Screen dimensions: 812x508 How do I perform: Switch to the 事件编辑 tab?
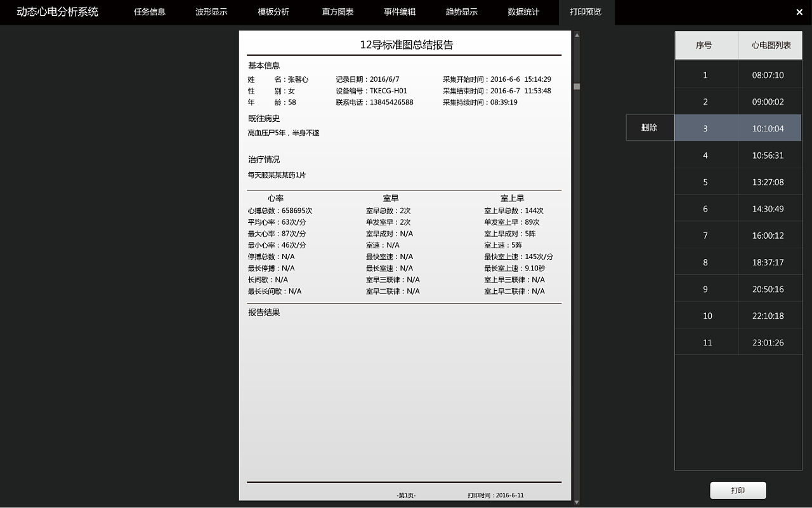click(x=399, y=12)
